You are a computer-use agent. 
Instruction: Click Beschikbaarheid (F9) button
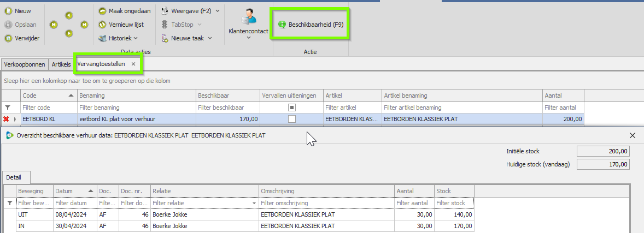coord(311,25)
